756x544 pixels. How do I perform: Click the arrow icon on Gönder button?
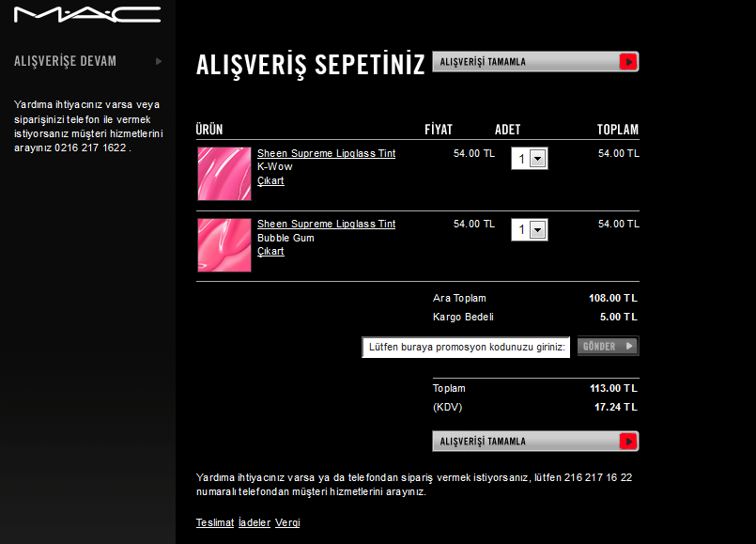click(629, 346)
